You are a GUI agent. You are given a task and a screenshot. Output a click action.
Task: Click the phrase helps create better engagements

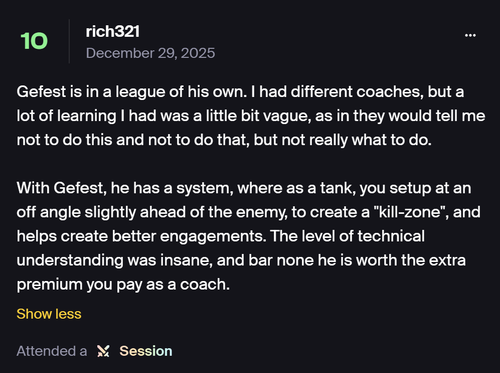pyautogui.click(x=141, y=237)
